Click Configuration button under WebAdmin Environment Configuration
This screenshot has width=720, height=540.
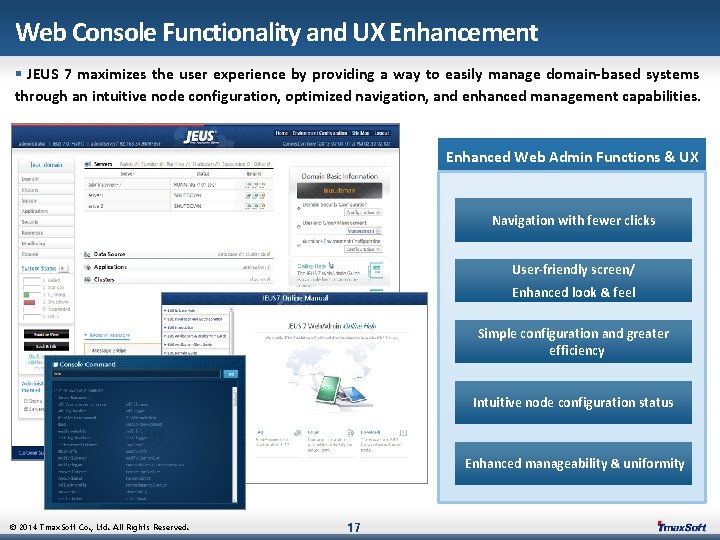point(363,249)
